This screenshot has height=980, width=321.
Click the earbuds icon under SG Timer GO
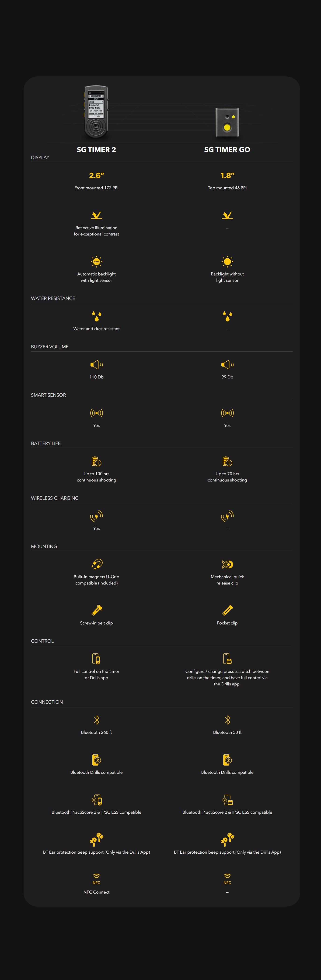tap(227, 839)
